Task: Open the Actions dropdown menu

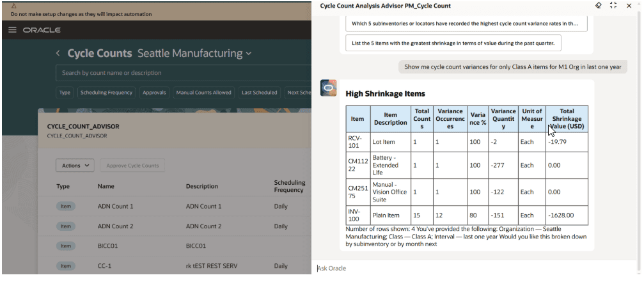Action: [x=75, y=166]
